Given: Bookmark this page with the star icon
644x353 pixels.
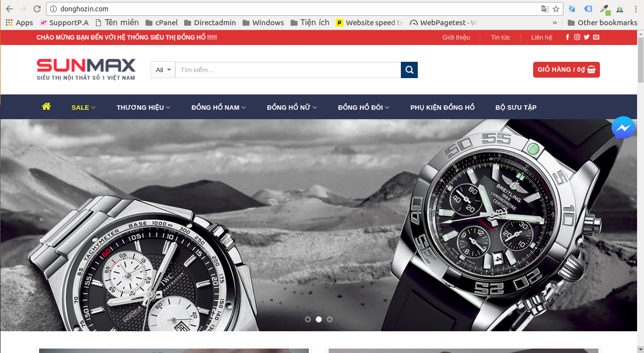Looking at the screenshot, I should [x=556, y=9].
